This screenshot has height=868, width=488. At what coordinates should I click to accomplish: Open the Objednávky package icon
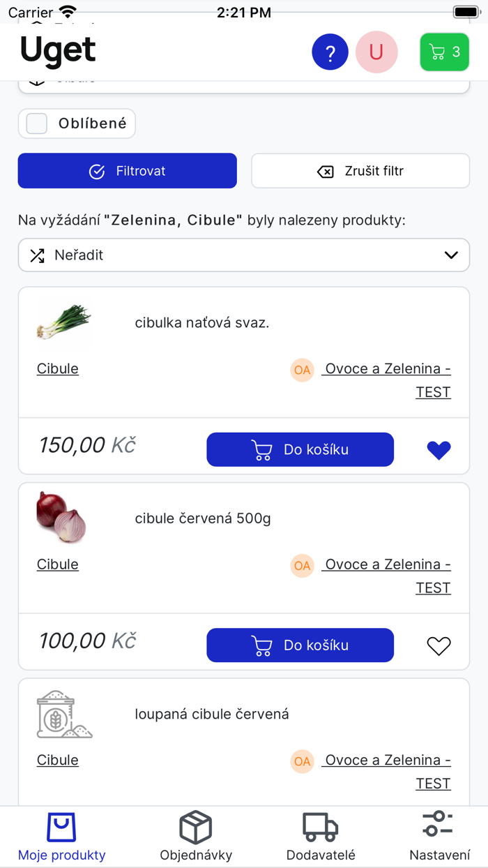point(196,825)
